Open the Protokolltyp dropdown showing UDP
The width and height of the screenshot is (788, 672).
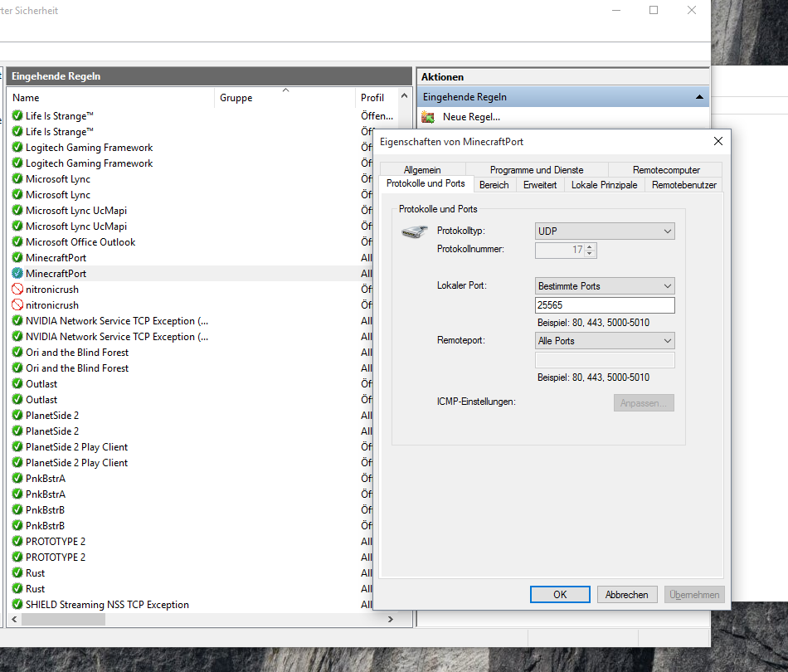click(605, 231)
